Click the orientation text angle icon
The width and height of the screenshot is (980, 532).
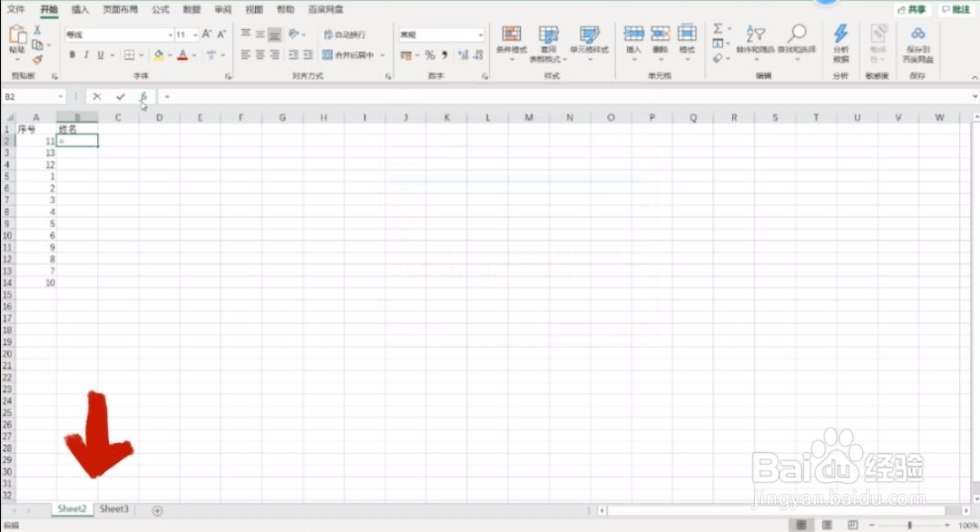tap(294, 34)
